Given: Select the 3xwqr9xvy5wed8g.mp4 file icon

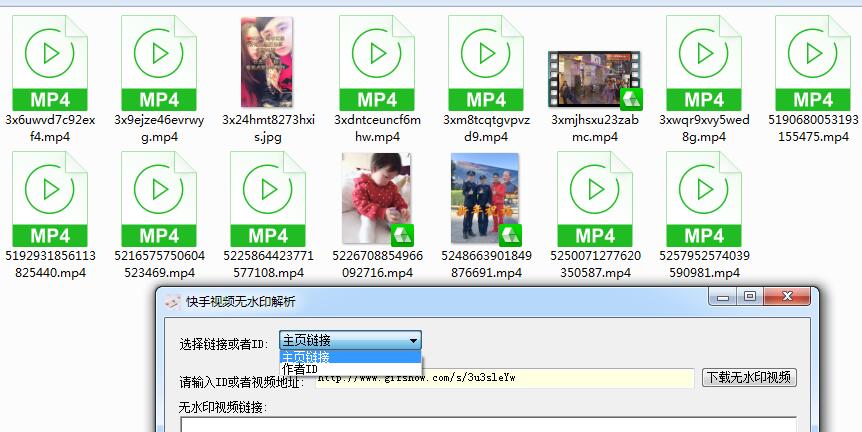Looking at the screenshot, I should point(704,62).
